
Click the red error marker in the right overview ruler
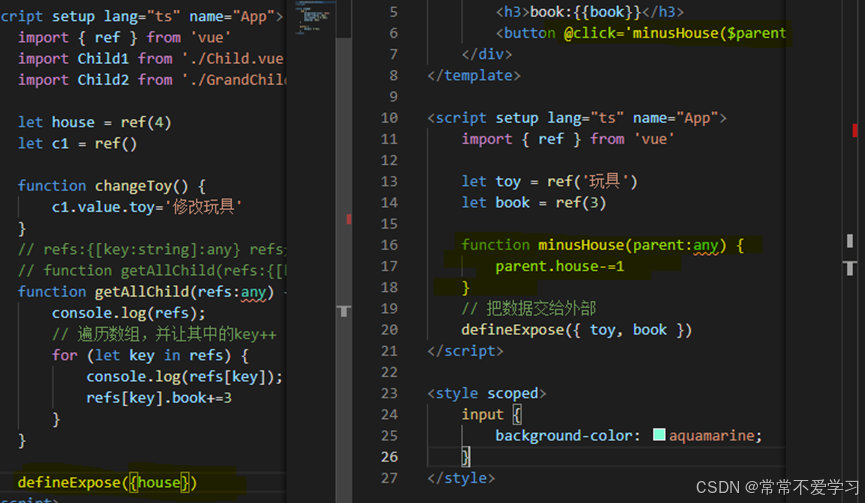pos(855,131)
